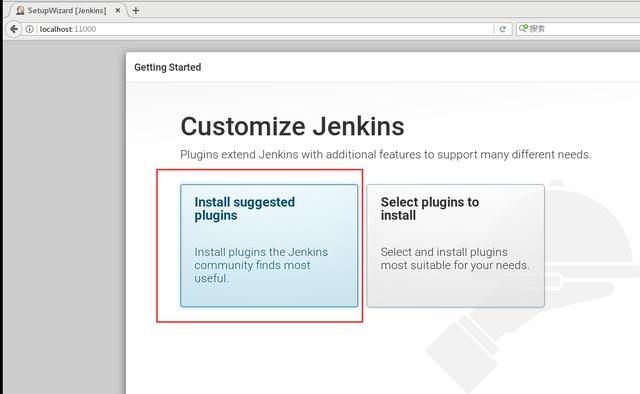Reload page using refresh icon
This screenshot has width=640, height=394.
[503, 29]
